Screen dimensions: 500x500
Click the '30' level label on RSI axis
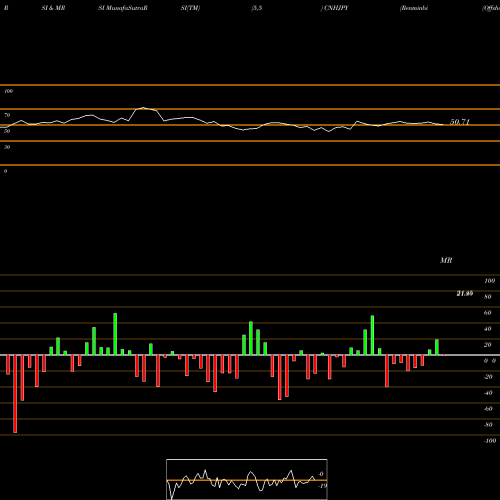coord(7,147)
